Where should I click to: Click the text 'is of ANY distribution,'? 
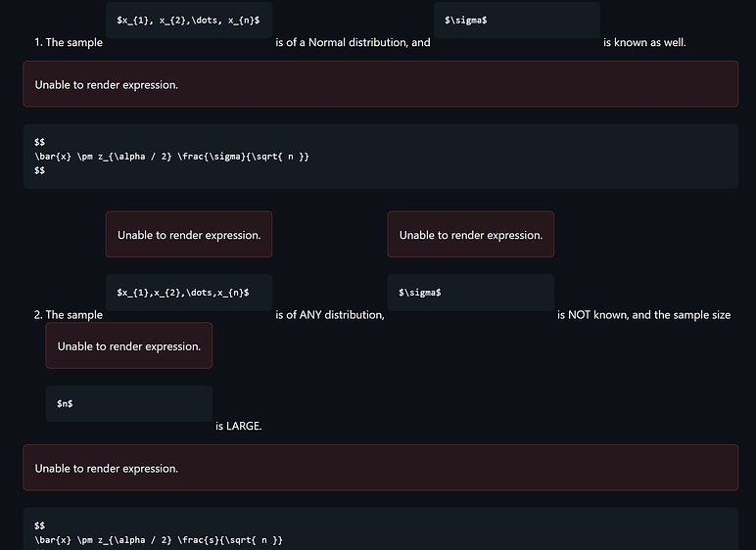pos(330,315)
